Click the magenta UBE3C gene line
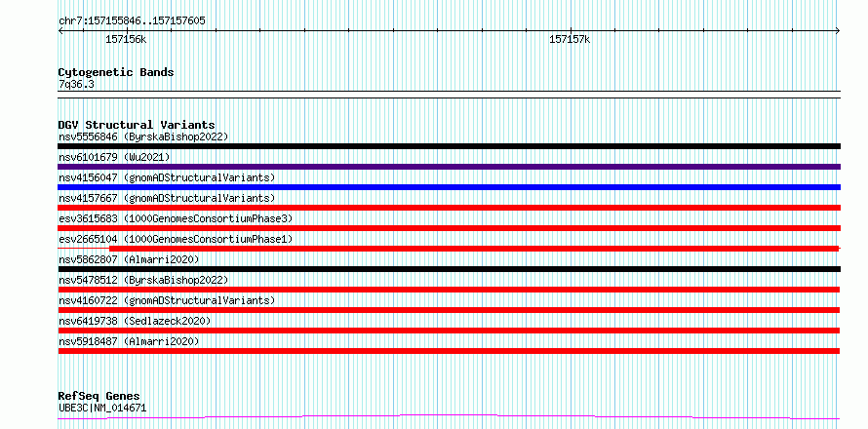 pos(449,415)
